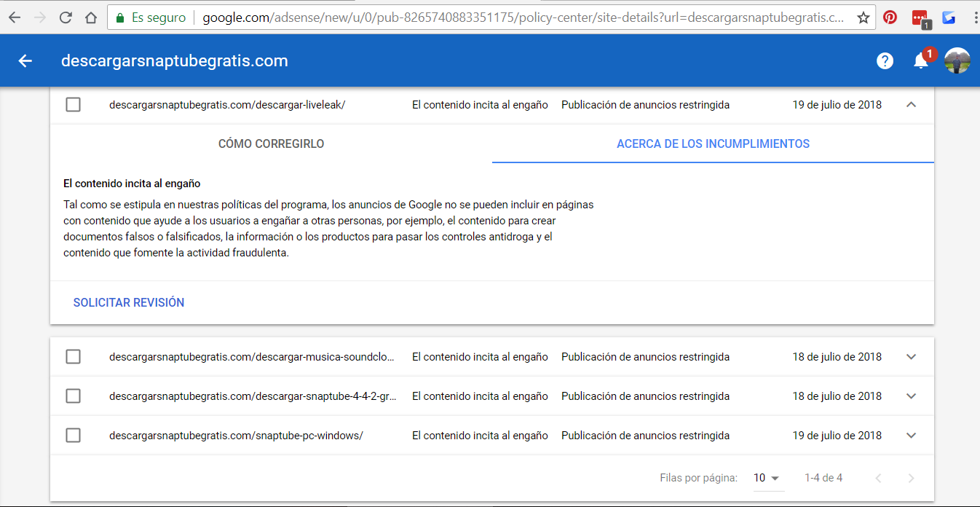Image resolution: width=980 pixels, height=507 pixels.
Task: Switch to CÓMO CORREGIRLO tab
Action: (271, 144)
